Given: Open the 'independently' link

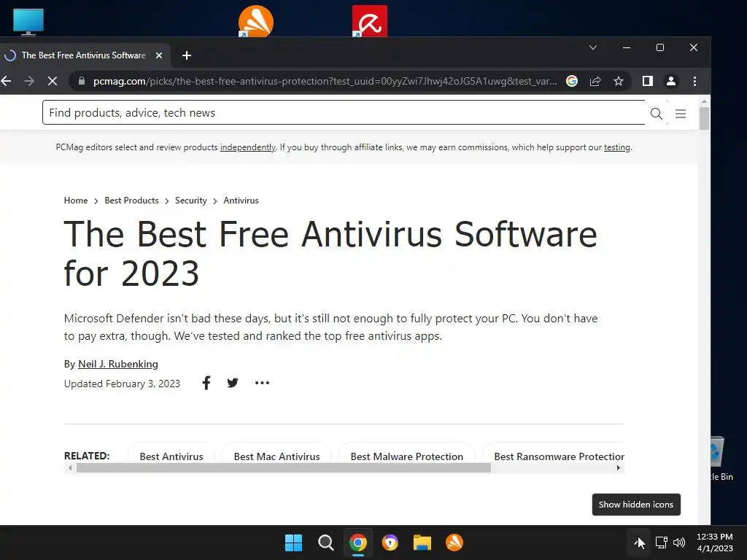Looking at the screenshot, I should (x=248, y=147).
